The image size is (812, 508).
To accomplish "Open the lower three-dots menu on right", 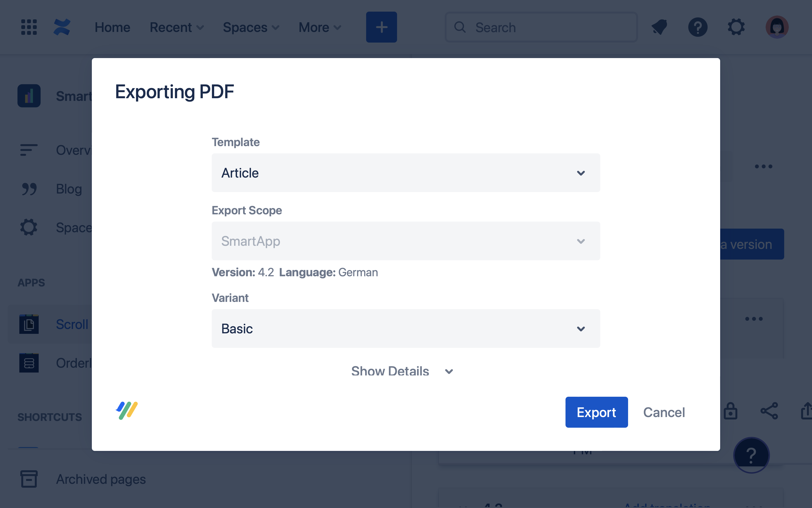I will [754, 319].
